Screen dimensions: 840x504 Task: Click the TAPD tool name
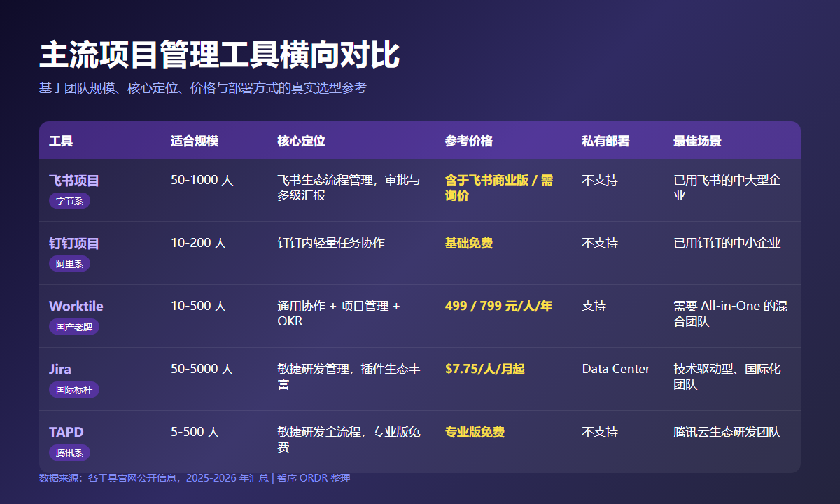[66, 433]
